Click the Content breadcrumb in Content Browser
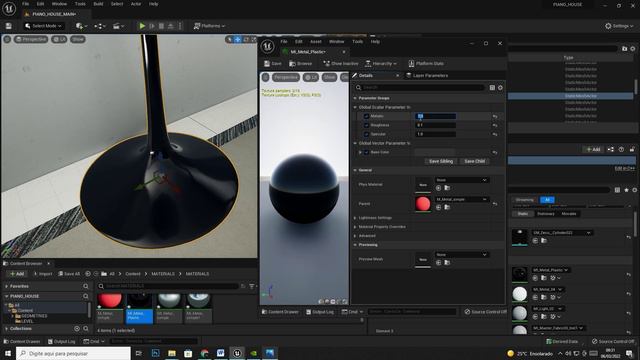This screenshot has width=640, height=360. (133, 274)
